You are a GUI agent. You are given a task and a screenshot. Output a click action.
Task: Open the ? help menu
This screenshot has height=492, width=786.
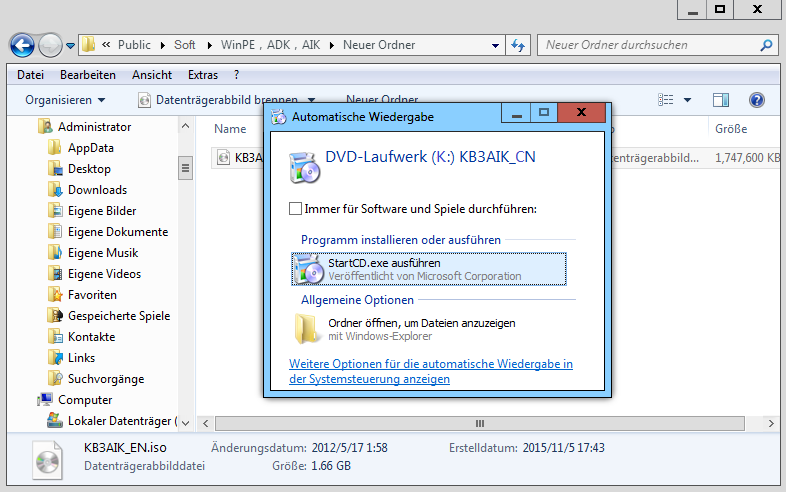[x=237, y=75]
